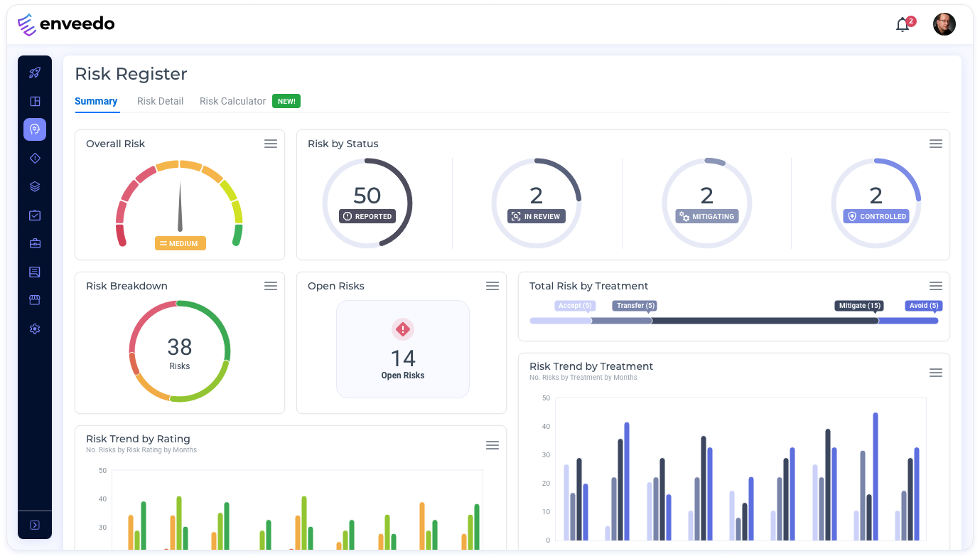980x559 pixels.
Task: Open notifications via the bell icon
Action: [x=903, y=23]
